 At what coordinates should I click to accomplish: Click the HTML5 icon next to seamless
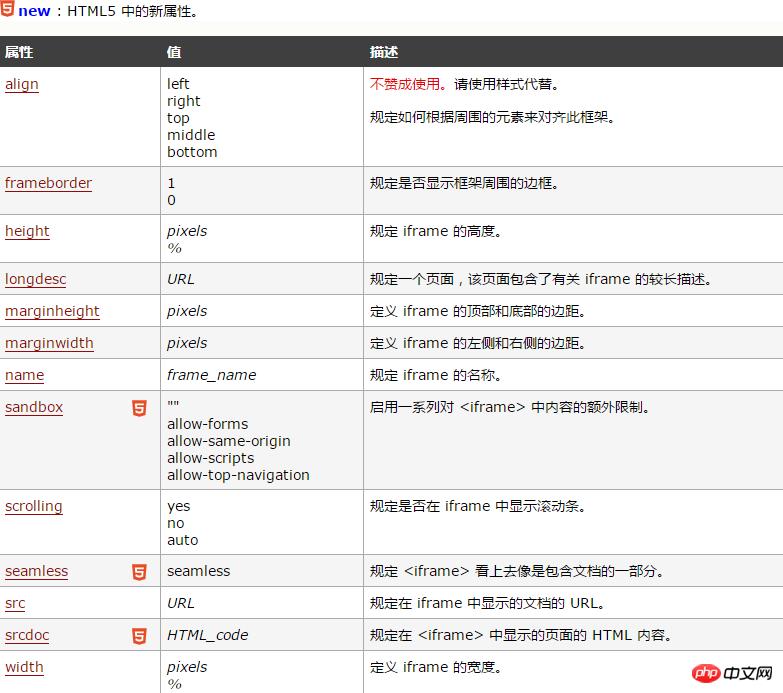(139, 572)
